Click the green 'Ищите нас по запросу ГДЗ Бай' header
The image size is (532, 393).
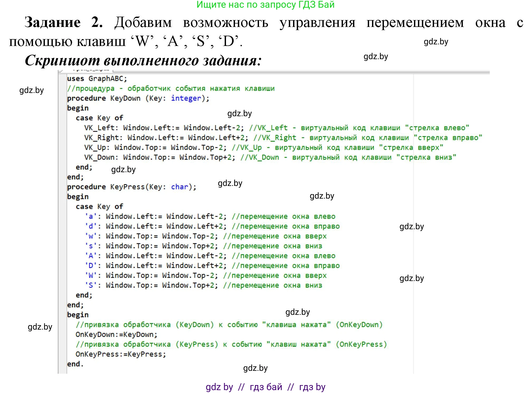click(266, 5)
